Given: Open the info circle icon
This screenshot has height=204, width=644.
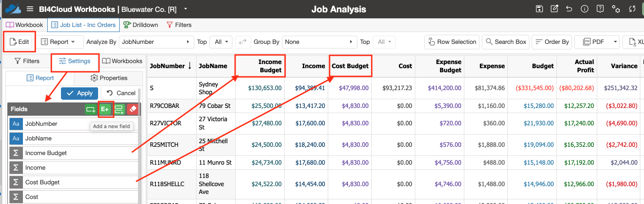Looking at the screenshot, I should pyautogui.click(x=584, y=9).
